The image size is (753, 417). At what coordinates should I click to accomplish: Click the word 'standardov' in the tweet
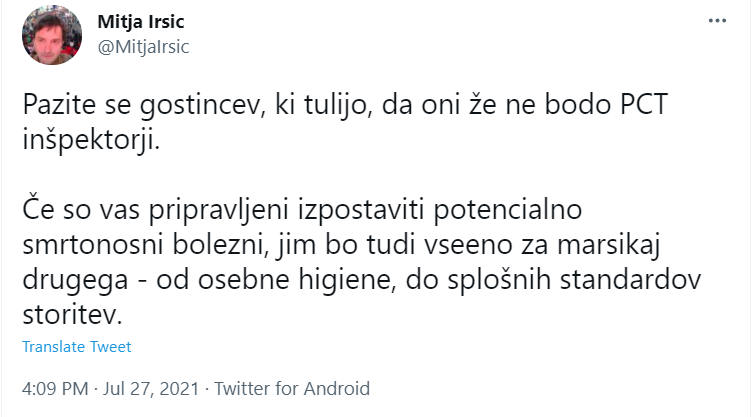click(x=631, y=280)
